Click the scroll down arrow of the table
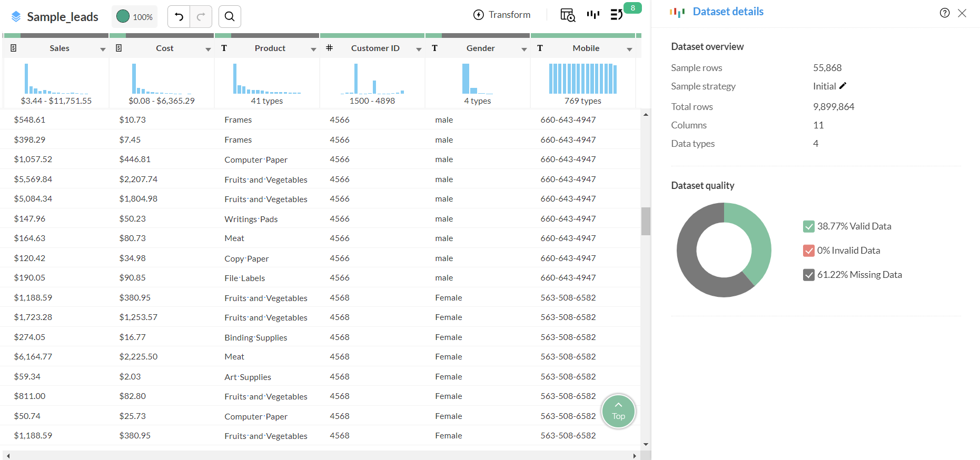Screen dimensions: 980x460 click(x=646, y=445)
